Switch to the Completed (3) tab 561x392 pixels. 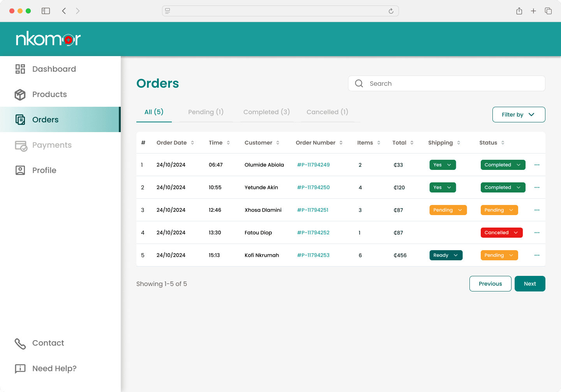pyautogui.click(x=266, y=112)
